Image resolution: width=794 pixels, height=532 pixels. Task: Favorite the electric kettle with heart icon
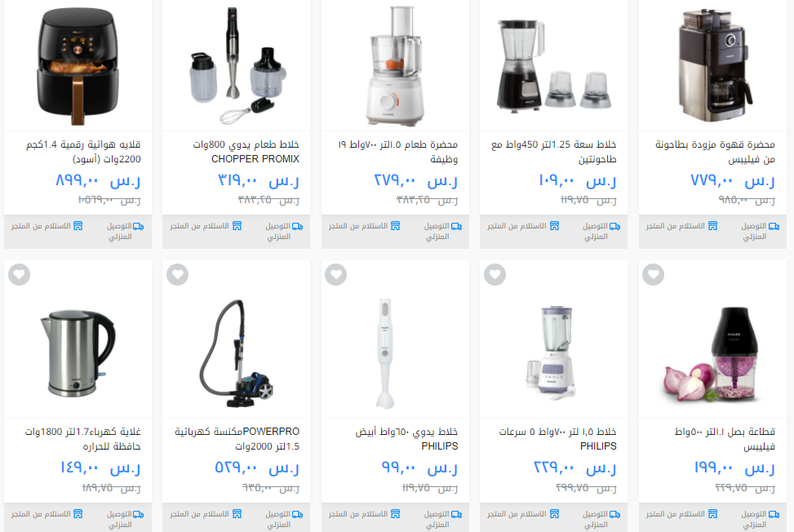[20, 275]
